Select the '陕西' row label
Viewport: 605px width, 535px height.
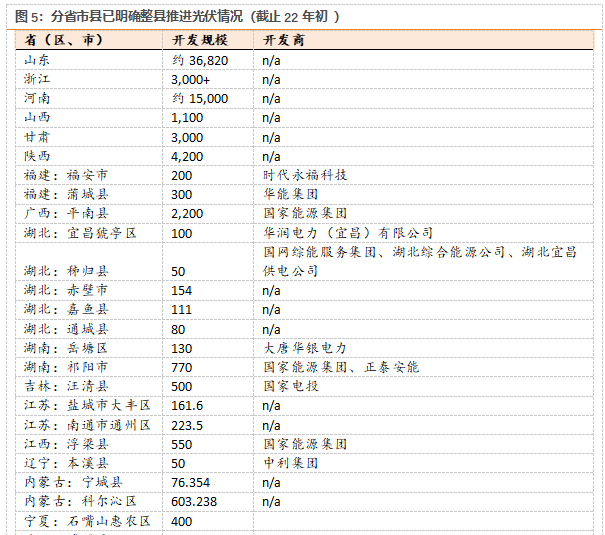point(37,156)
